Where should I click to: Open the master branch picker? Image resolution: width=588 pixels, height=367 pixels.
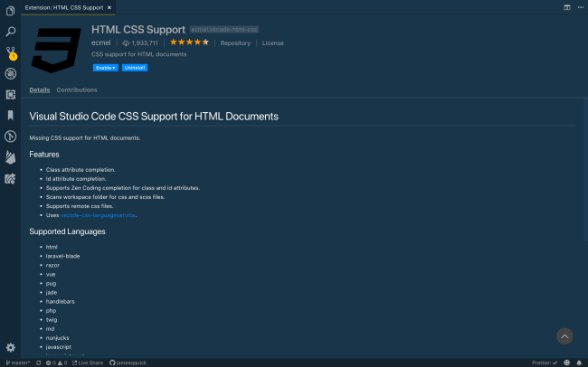pyautogui.click(x=18, y=362)
